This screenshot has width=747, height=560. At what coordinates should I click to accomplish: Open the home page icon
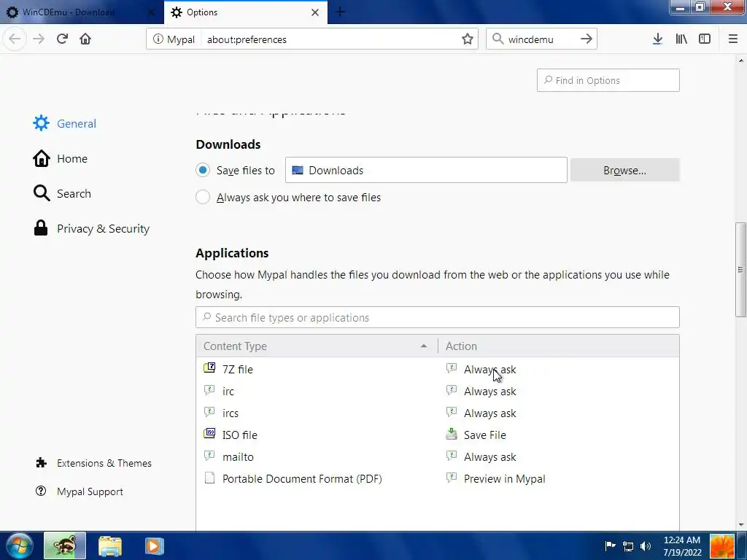click(x=85, y=39)
